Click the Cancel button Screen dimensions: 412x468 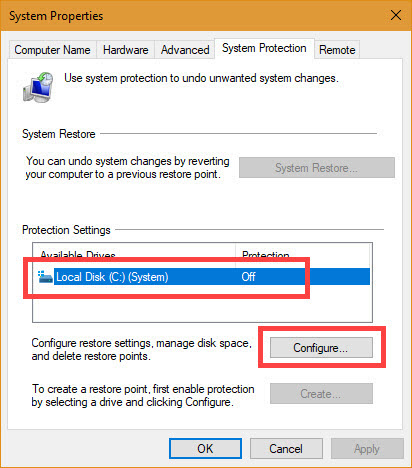click(x=286, y=449)
